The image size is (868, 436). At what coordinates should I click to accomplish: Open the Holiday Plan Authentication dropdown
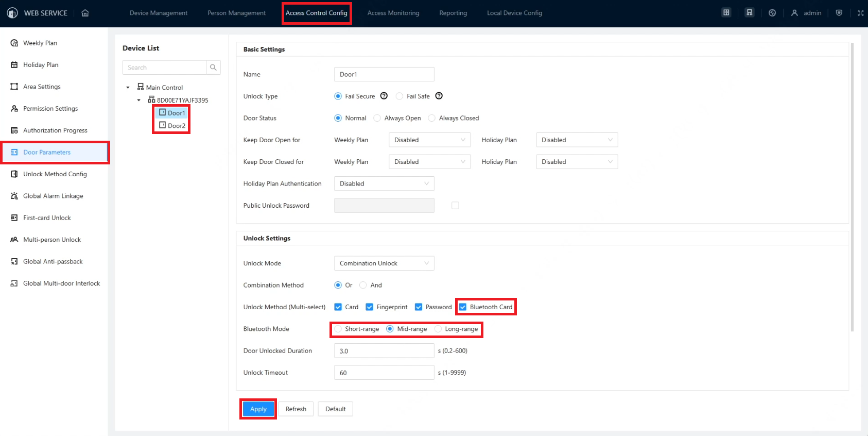[x=384, y=183]
